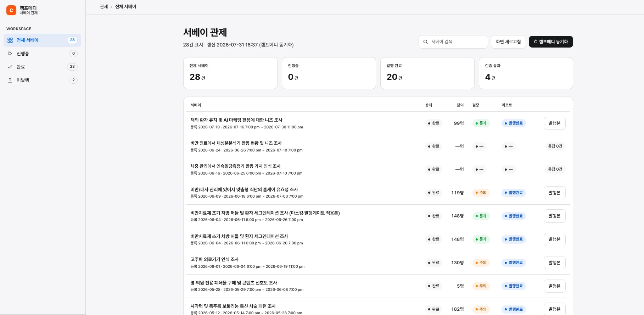Open 발행본 for 고주파 의료기기 인식 조사
This screenshot has width=644, height=315.
click(554, 263)
